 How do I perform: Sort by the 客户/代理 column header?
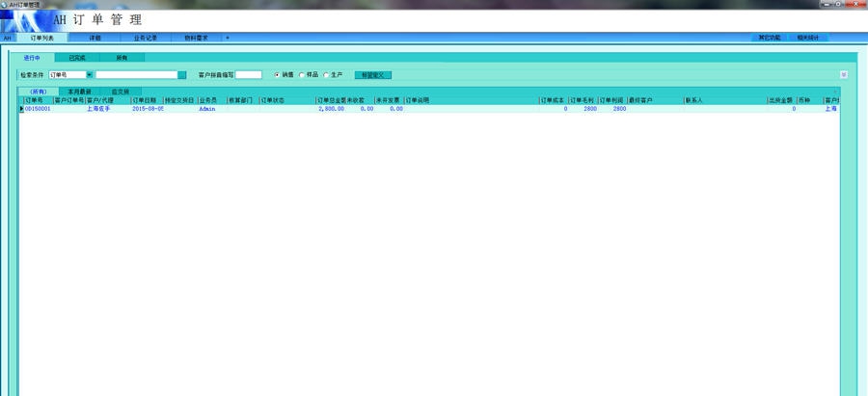coord(108,100)
